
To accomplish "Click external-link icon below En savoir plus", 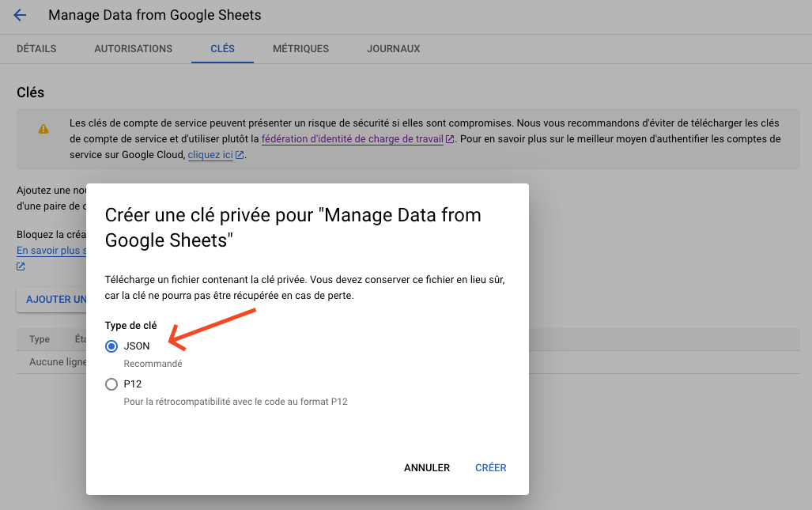I will 21,266.
